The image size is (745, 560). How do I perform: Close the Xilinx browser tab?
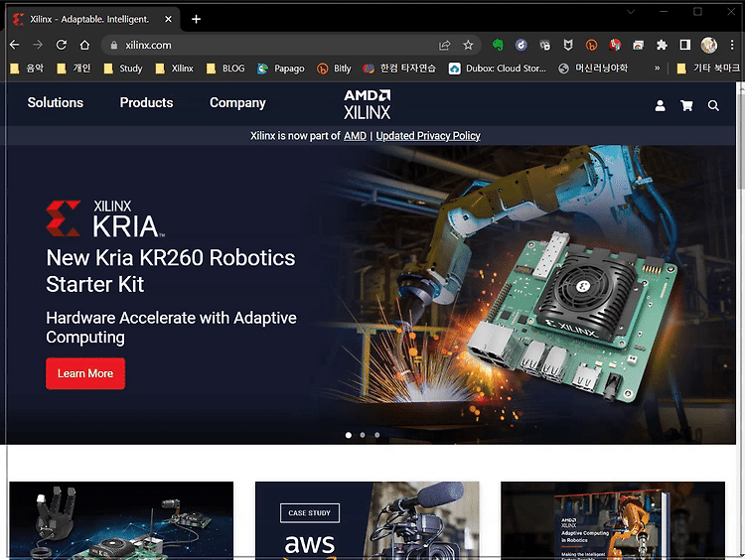coord(168,19)
